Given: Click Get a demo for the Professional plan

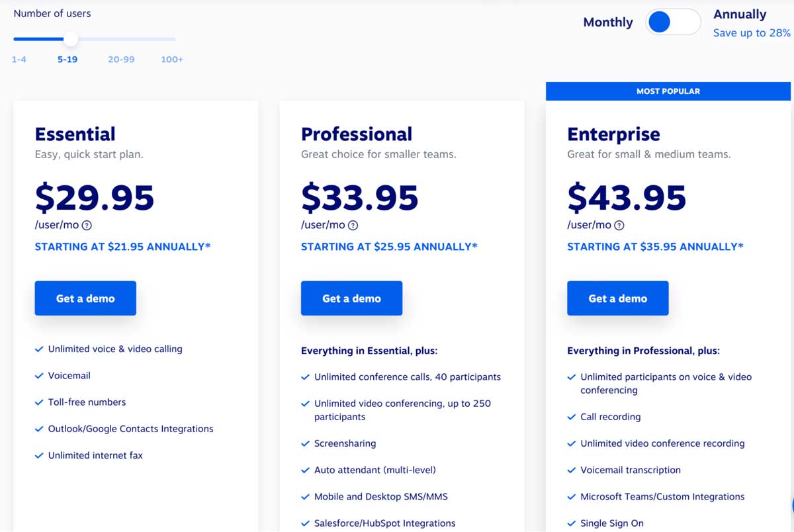Looking at the screenshot, I should [351, 298].
